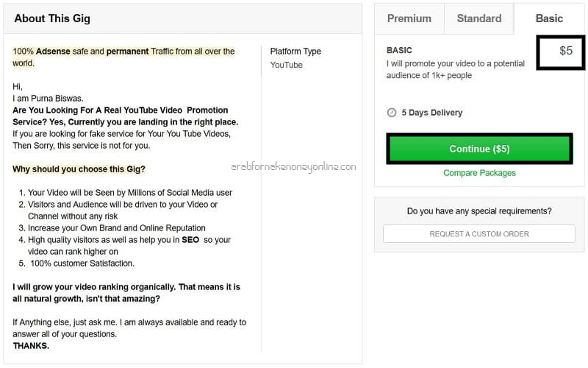Click the 'I am Purna Biswas' line
Viewport: 588px width, 368px height.
coord(48,99)
